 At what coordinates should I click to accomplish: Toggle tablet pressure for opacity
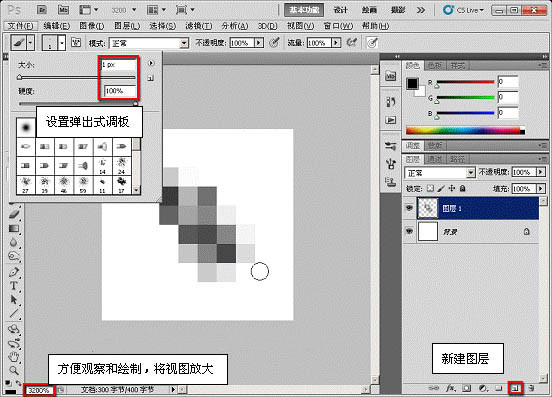coord(274,43)
